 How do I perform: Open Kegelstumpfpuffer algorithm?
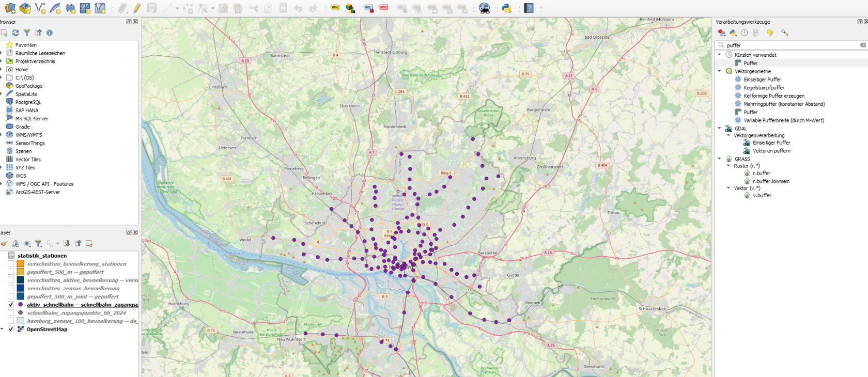pyautogui.click(x=764, y=88)
